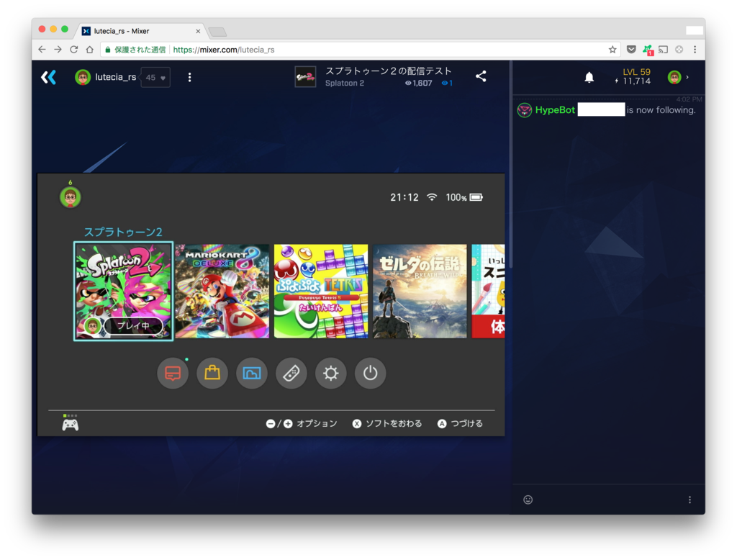Open chat options three-dot menu
The image size is (737, 560).
tap(689, 500)
